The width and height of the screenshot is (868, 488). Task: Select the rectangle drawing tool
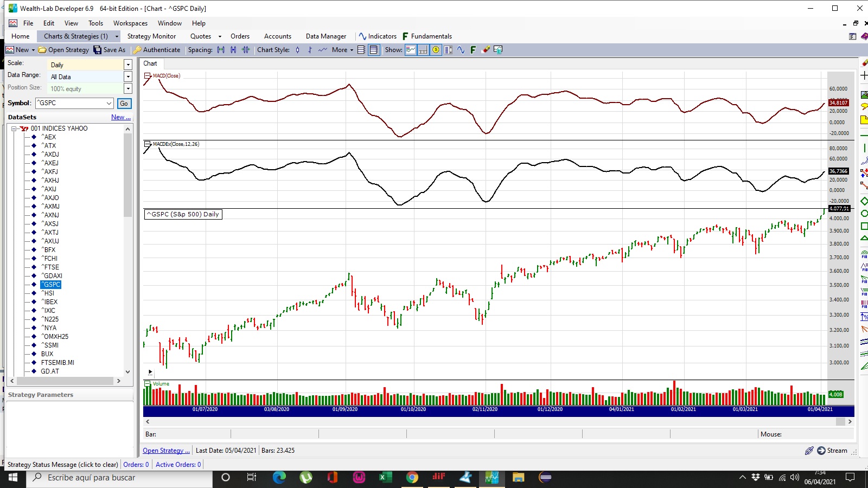click(x=864, y=226)
